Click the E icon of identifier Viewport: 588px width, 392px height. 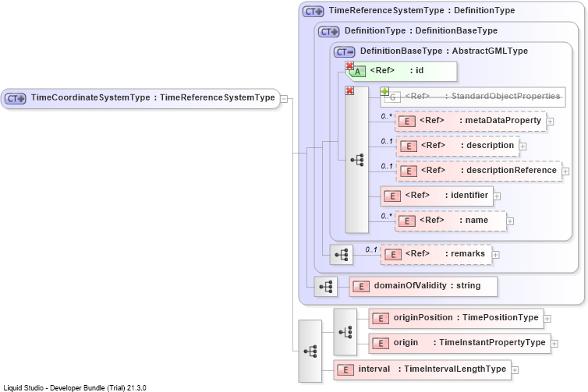(392, 196)
